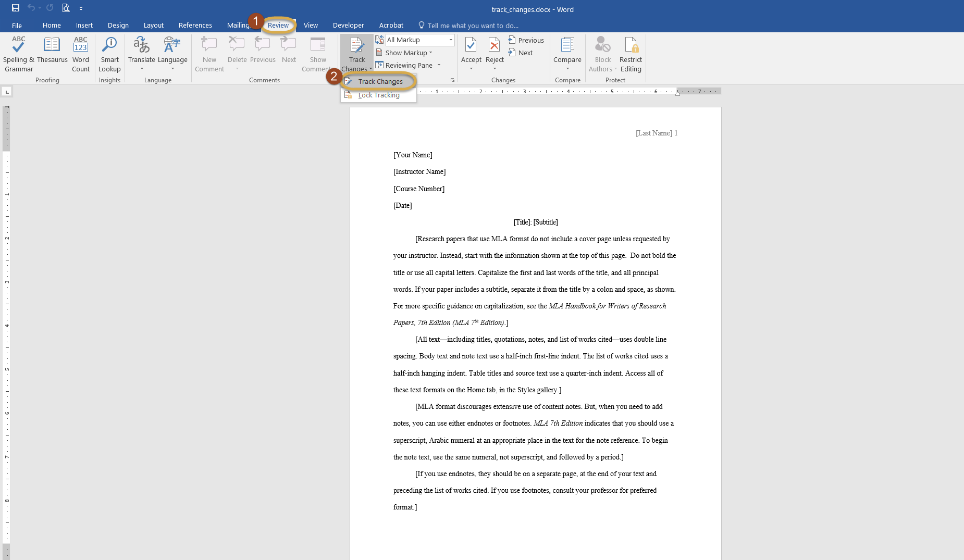Switch to the References tab
Image resolution: width=964 pixels, height=560 pixels.
tap(195, 25)
